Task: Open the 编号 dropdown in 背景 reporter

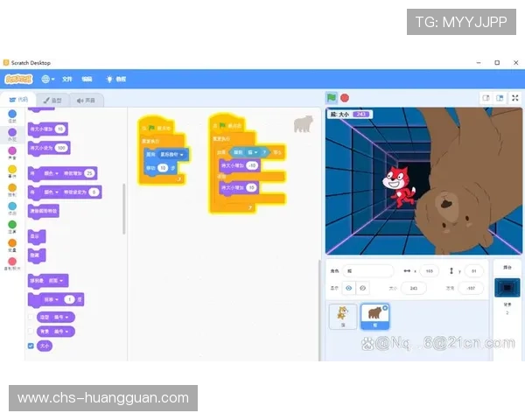Action: 61,332
